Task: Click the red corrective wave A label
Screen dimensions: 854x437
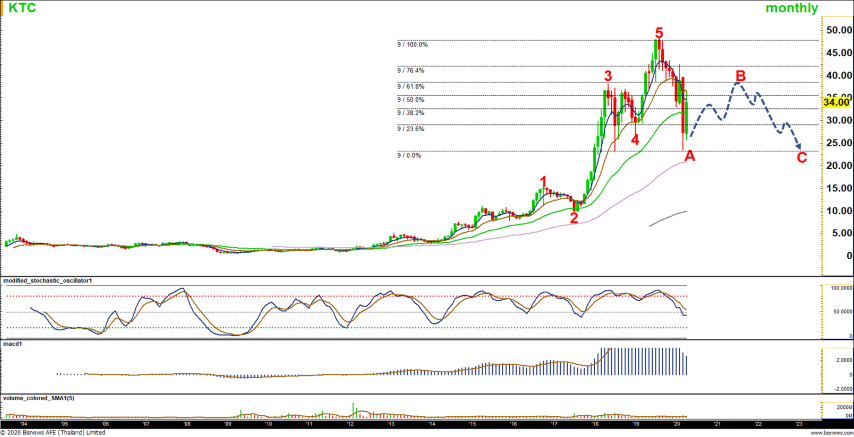Action: click(x=689, y=156)
